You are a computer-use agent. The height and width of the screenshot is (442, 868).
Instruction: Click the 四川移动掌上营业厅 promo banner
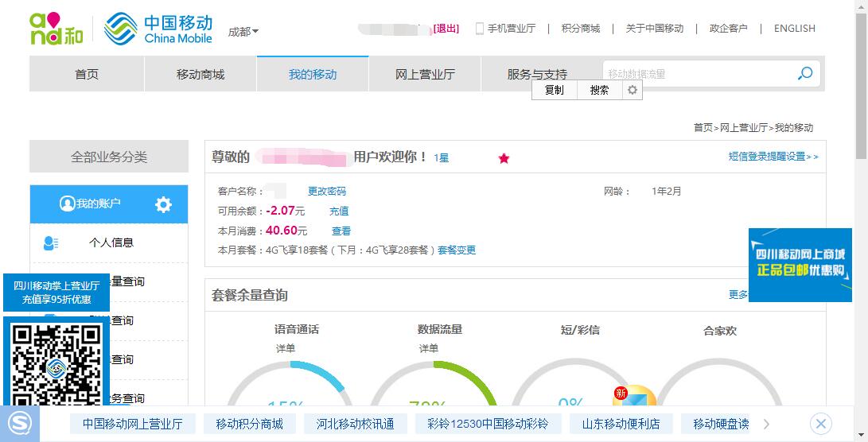tap(56, 293)
